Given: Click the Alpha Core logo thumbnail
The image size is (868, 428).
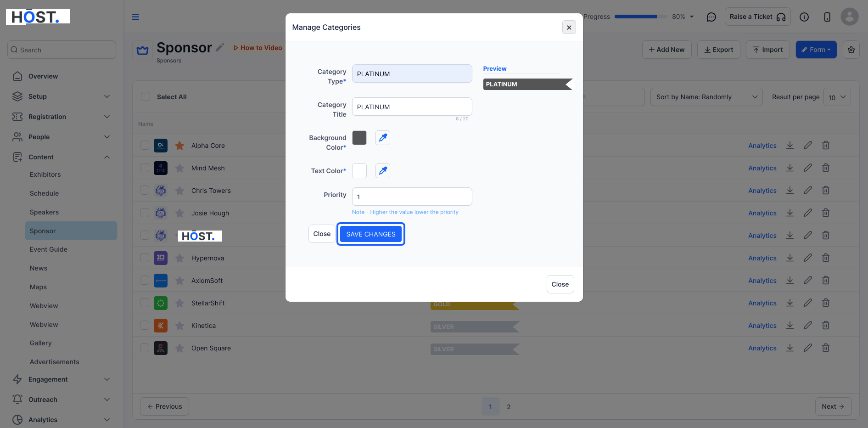Looking at the screenshot, I should 161,146.
